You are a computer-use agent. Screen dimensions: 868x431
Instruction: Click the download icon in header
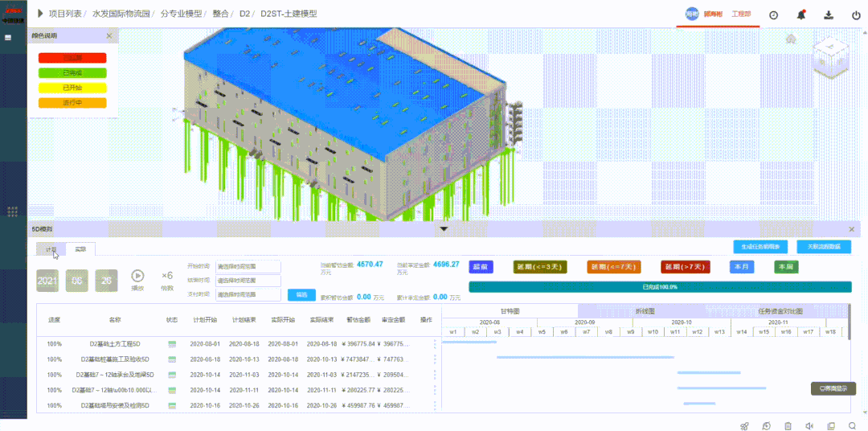[x=828, y=15]
